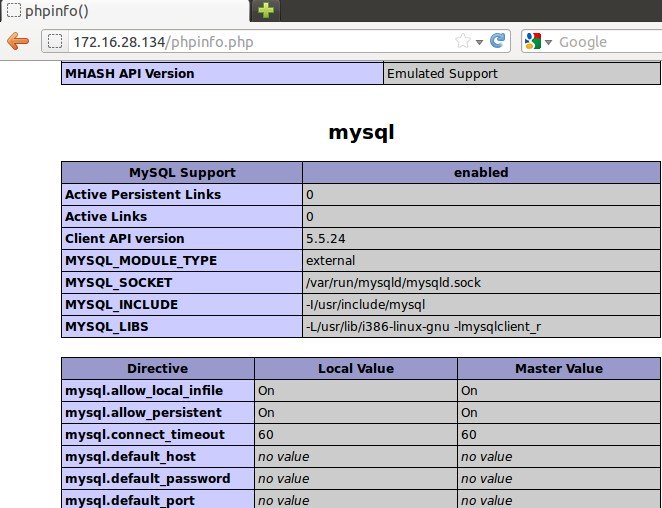662x508 pixels.
Task: Click the MySQL Support header cell
Action: 182,172
